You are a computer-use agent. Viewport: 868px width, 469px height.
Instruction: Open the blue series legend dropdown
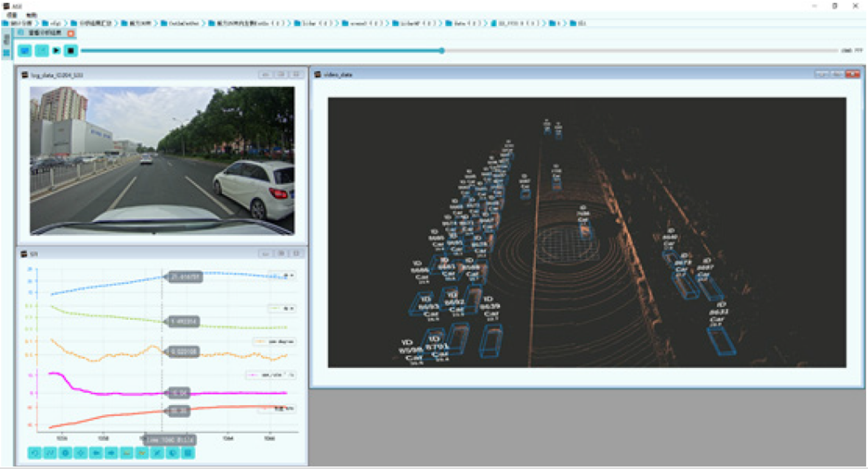coord(282,275)
